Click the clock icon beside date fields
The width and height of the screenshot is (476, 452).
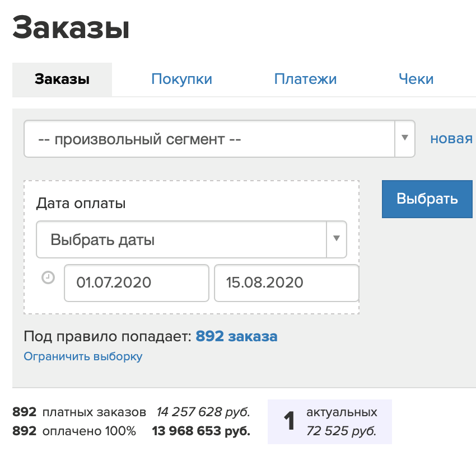pos(49,277)
